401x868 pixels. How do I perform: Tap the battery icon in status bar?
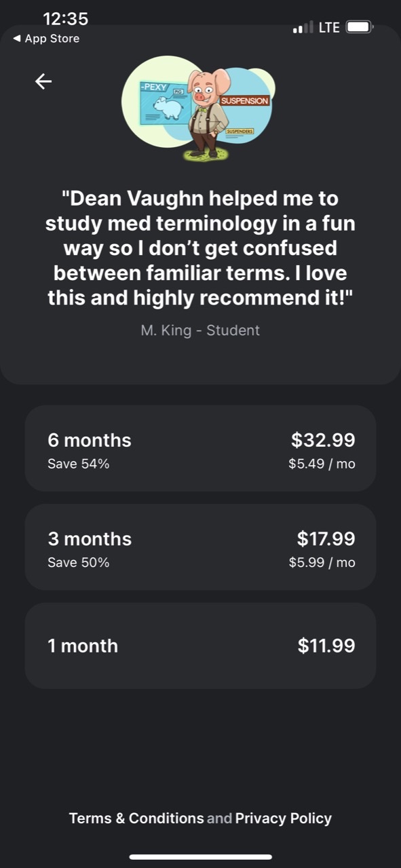click(360, 27)
